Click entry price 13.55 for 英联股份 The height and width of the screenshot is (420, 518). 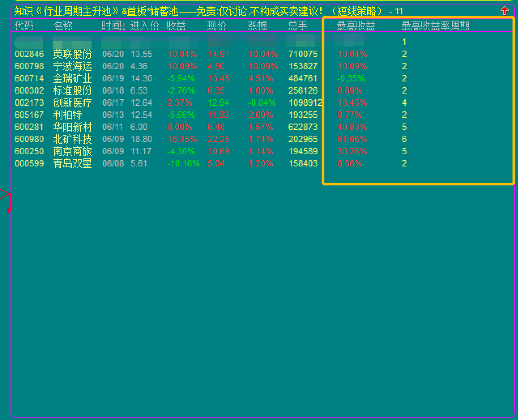tap(141, 54)
